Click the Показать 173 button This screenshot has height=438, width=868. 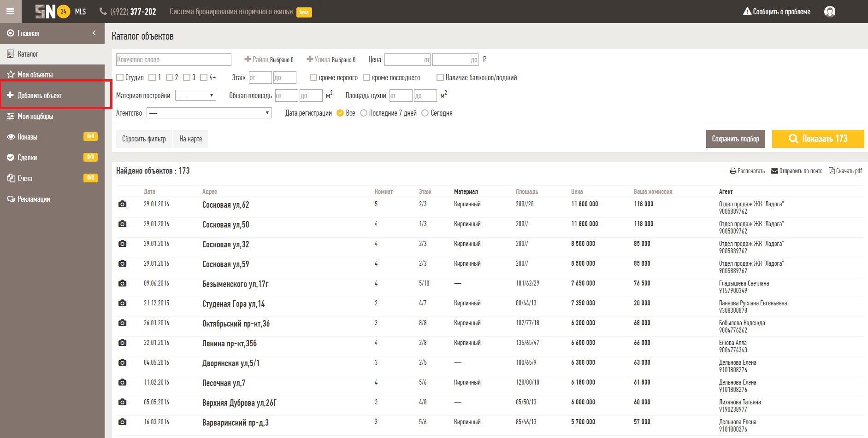point(818,139)
